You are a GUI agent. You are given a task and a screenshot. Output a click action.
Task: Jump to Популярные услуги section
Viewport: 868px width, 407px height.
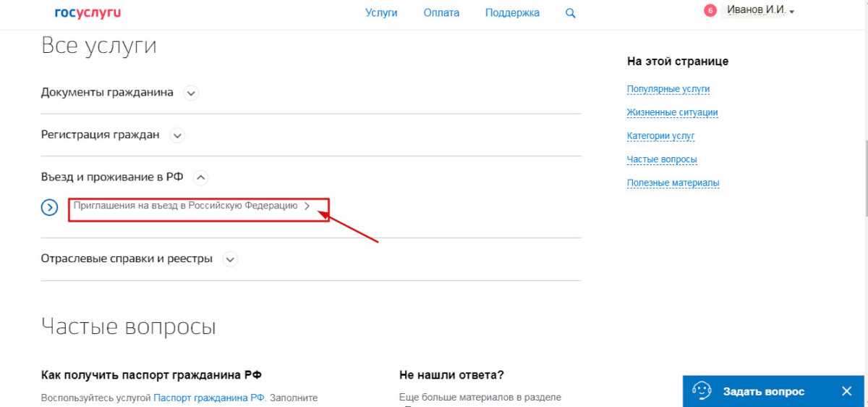668,89
